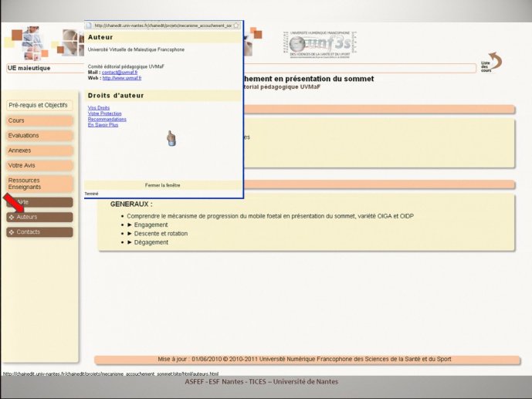
Task: Open the Votre Avis menu item
Action: coord(39,165)
